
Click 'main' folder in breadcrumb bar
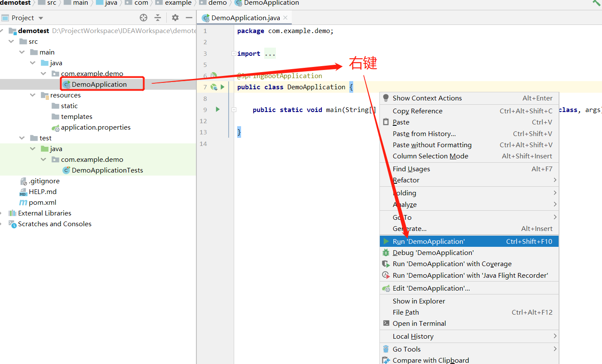coord(80,3)
